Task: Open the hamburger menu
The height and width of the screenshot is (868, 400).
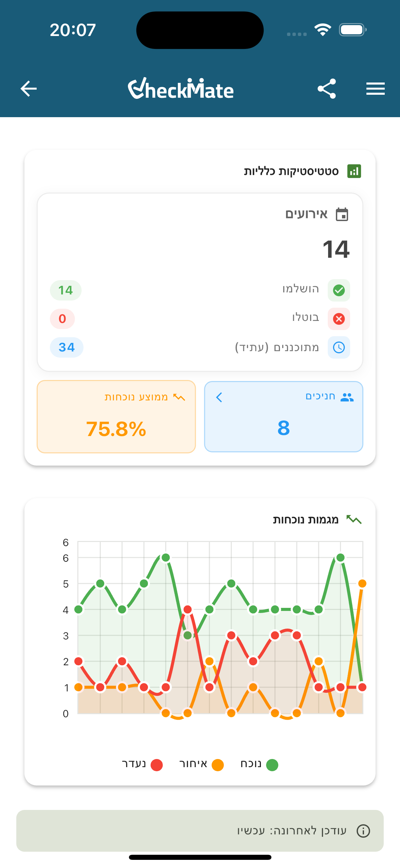Action: [x=375, y=89]
